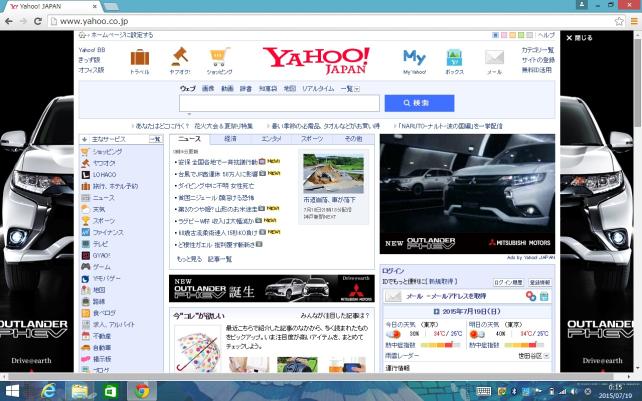Open the ヘルプ link at top right
The height and width of the screenshot is (401, 642).
tap(546, 35)
